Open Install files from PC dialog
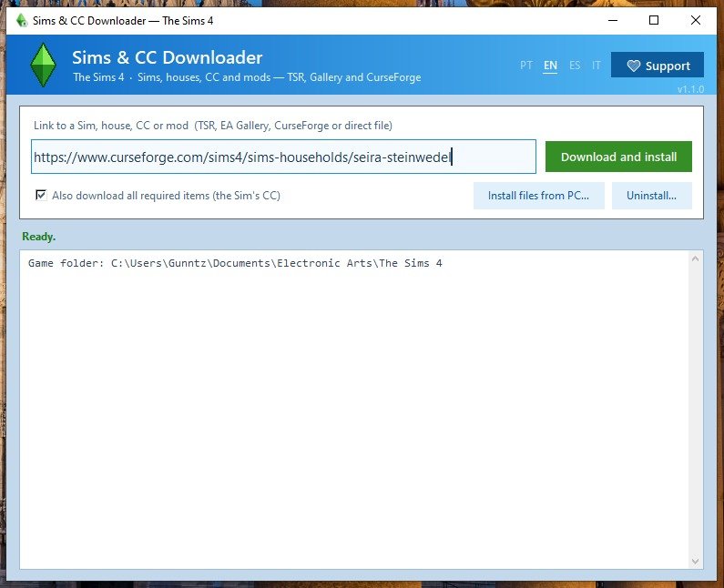 (x=538, y=196)
